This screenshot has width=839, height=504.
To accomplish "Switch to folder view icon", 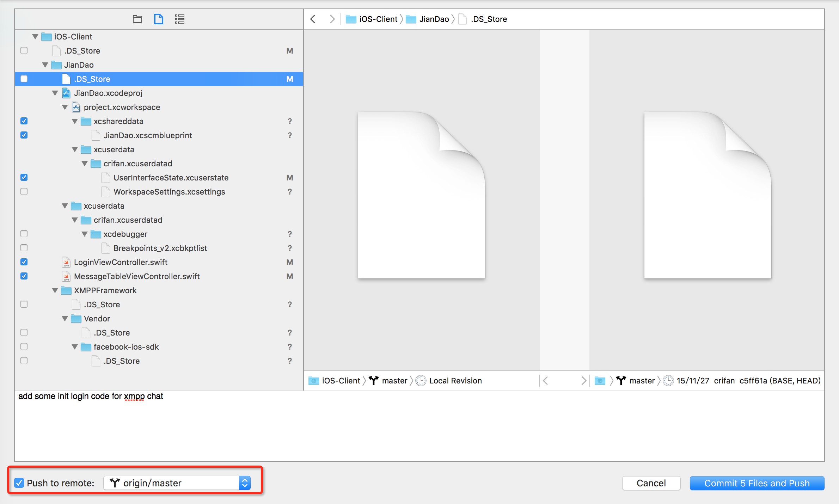I will tap(137, 19).
